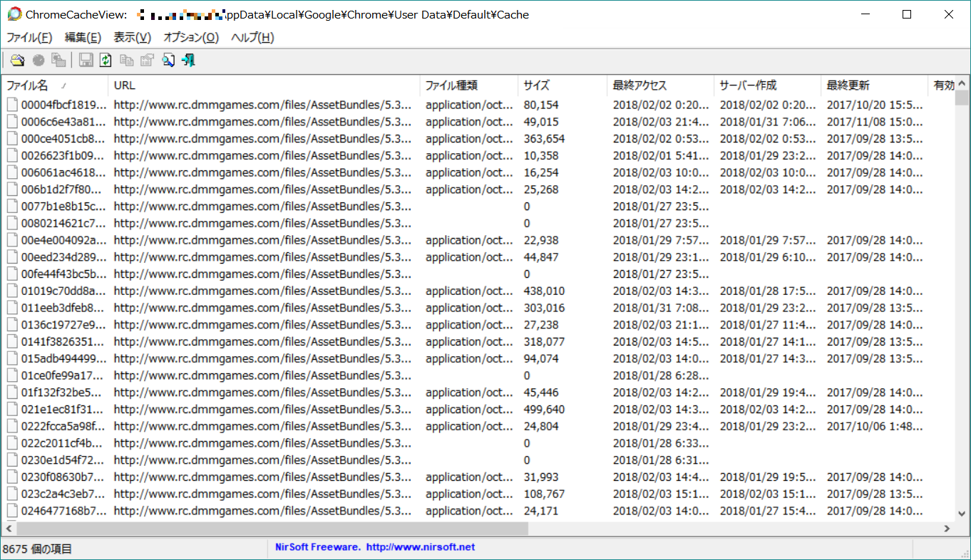This screenshot has height=560, width=971.
Task: Click the file icon of row 00004fbcf1819
Action: coord(12,105)
